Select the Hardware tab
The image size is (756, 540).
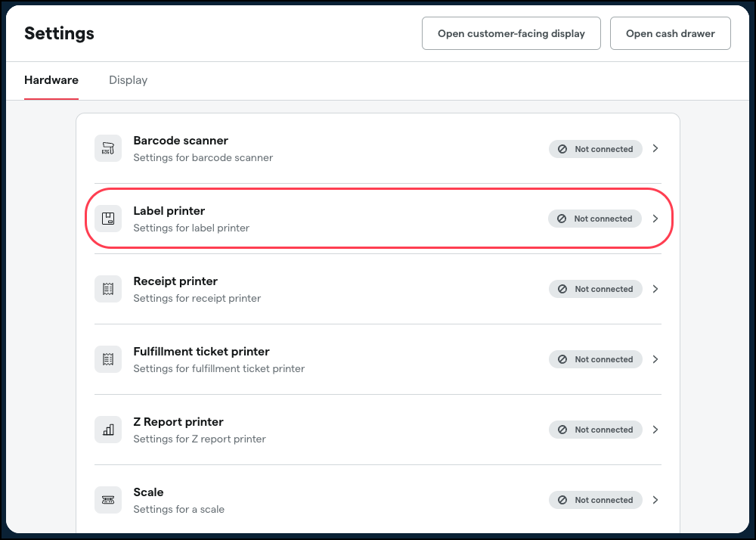click(51, 80)
